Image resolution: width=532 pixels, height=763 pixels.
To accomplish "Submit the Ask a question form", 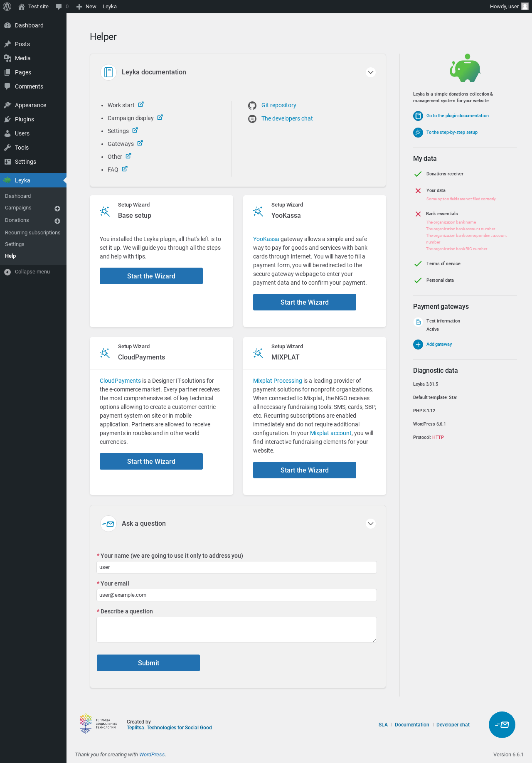I will 148,663.
